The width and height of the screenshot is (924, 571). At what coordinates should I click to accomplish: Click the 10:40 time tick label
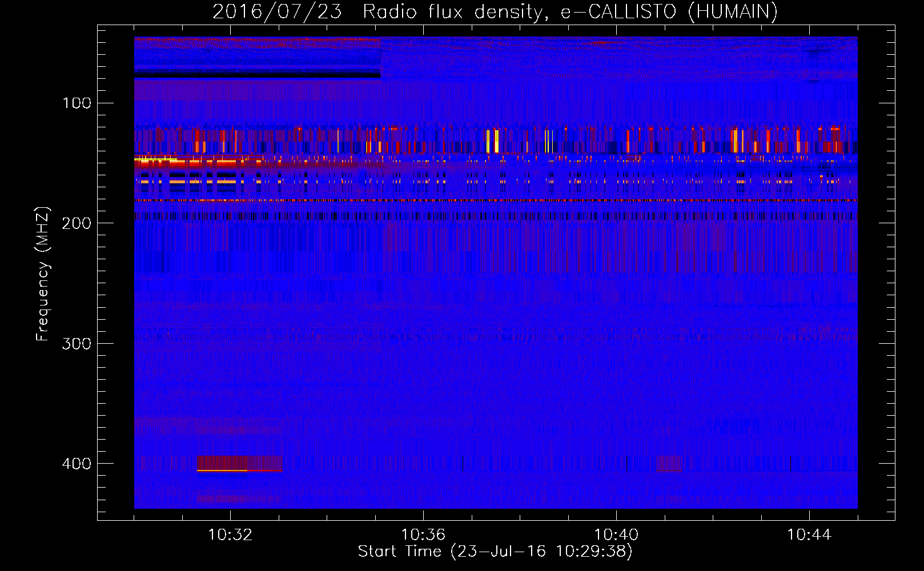point(616,534)
